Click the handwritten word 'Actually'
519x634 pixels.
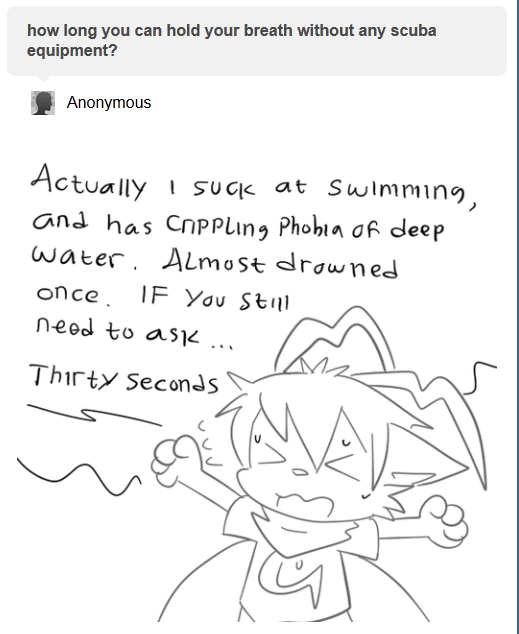88,182
